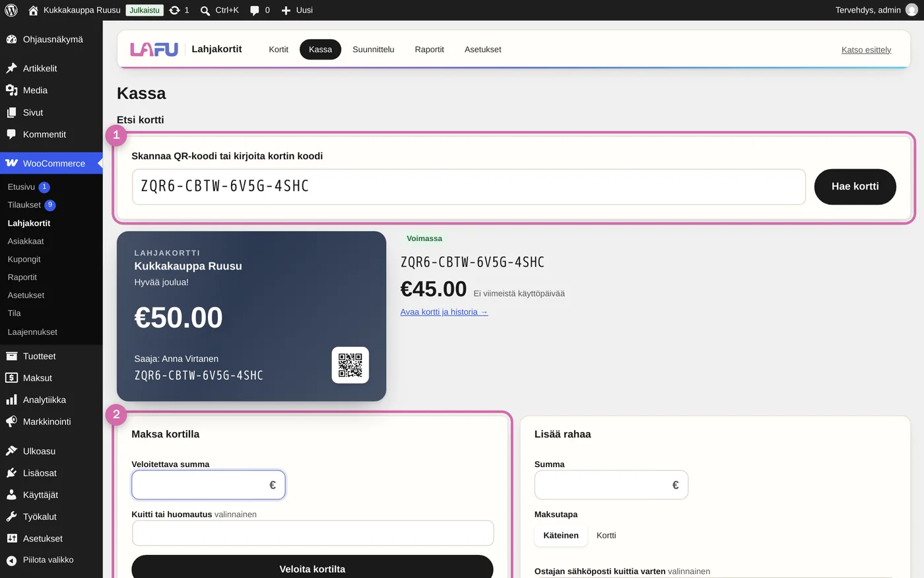The width and height of the screenshot is (924, 578).
Task: Open the admin user avatar
Action: [911, 10]
